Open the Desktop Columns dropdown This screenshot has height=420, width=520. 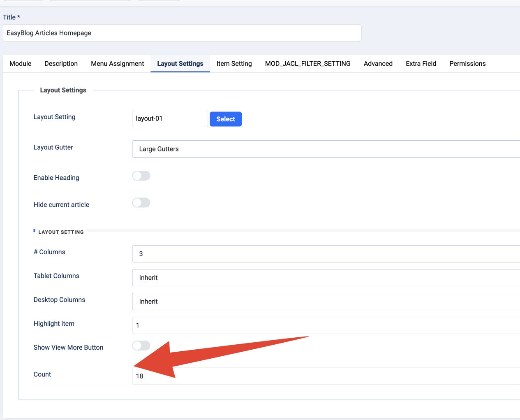click(326, 302)
